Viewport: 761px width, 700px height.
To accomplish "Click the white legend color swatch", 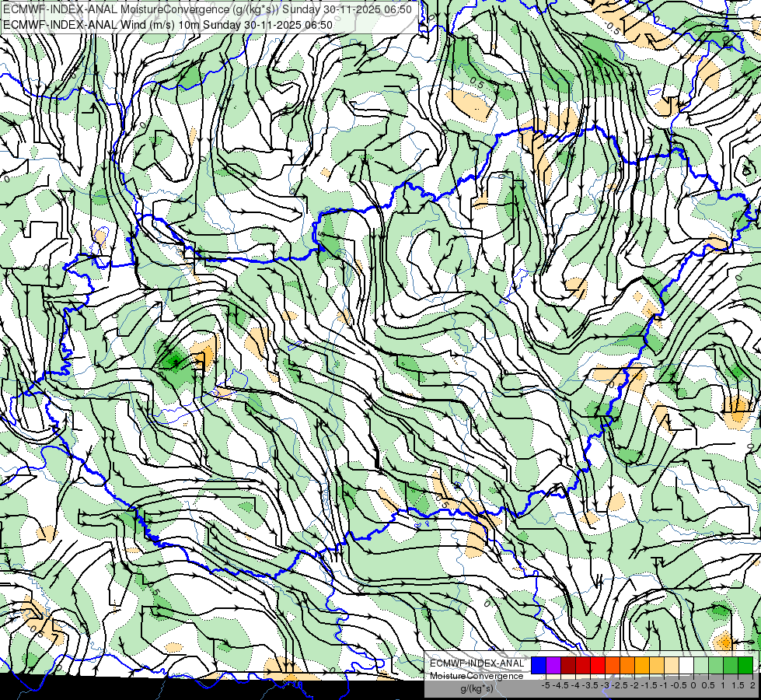I will pyautogui.click(x=686, y=665).
